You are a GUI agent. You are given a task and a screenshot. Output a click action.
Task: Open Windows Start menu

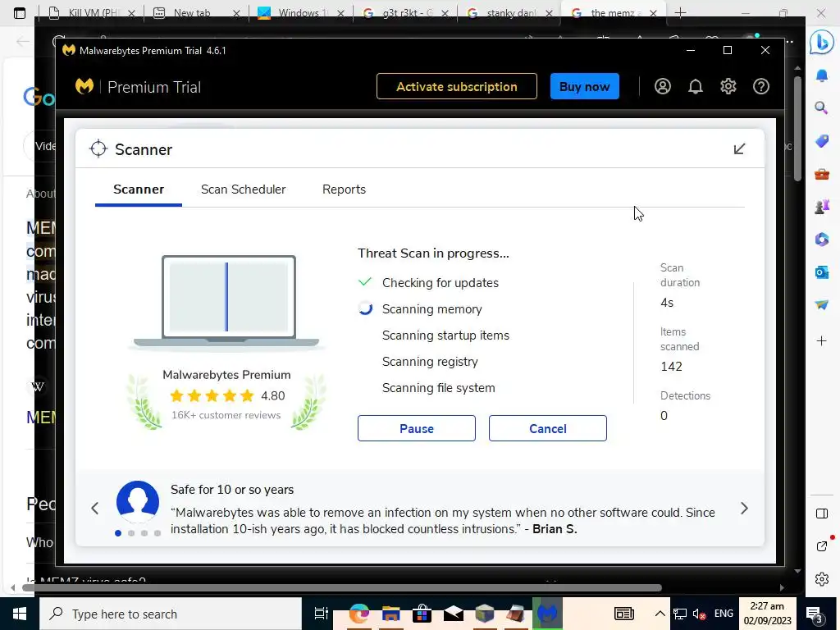[20, 614]
